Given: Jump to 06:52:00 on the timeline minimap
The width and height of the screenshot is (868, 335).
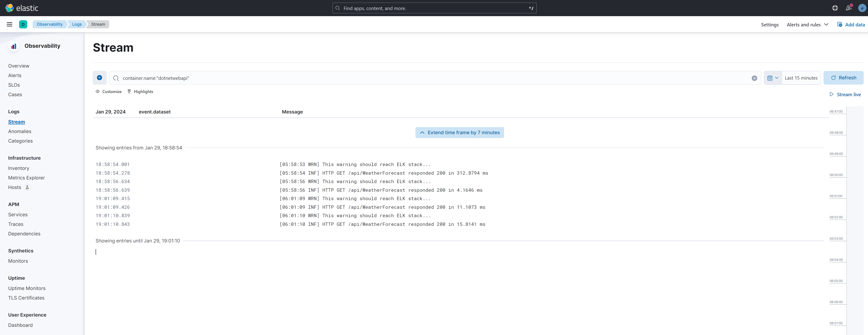Looking at the screenshot, I should 837,217.
